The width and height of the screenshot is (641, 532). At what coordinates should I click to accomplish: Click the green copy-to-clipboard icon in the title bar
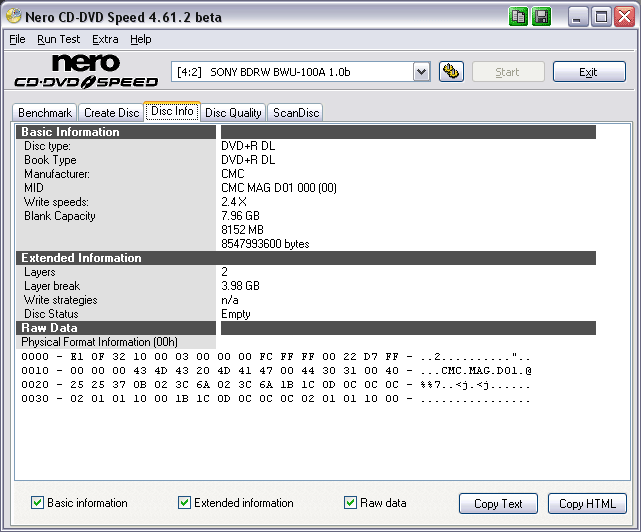[x=518, y=17]
